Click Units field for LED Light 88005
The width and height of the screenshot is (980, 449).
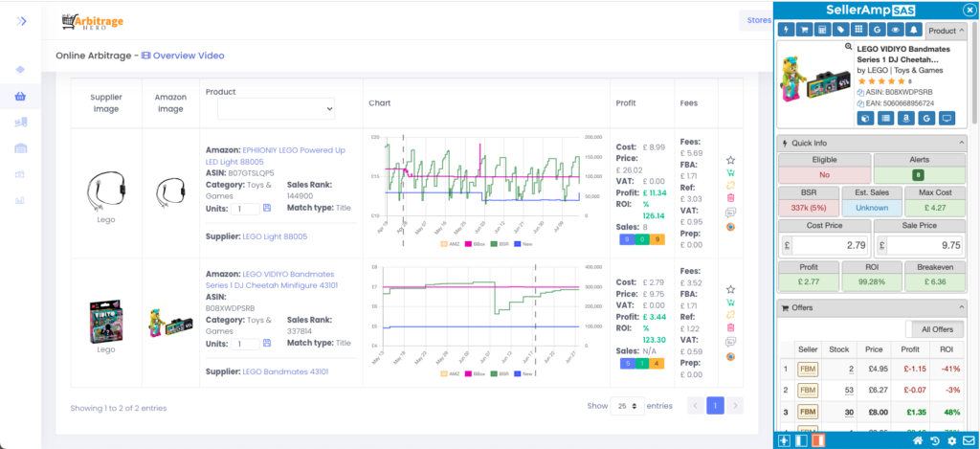click(x=245, y=209)
